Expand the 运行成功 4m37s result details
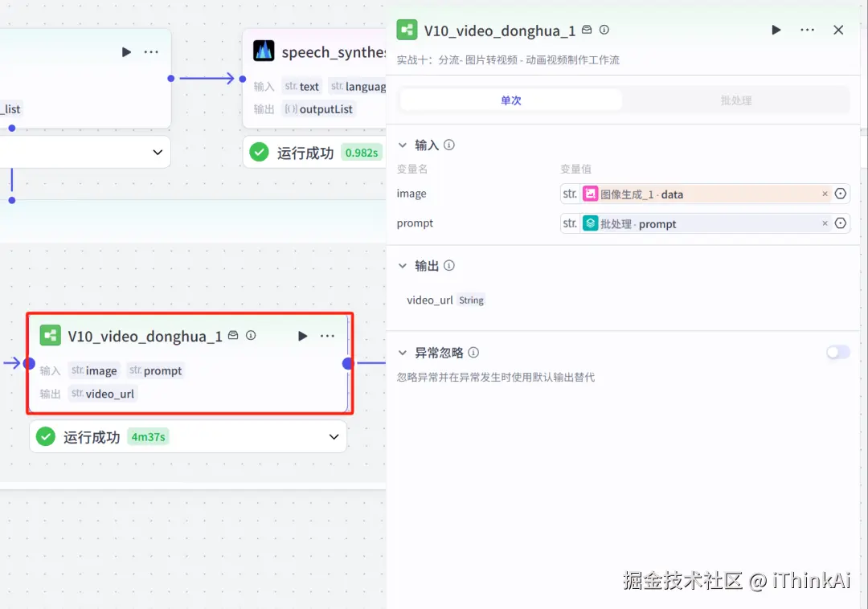Screen dimensions: 868x609 pyautogui.click(x=333, y=436)
